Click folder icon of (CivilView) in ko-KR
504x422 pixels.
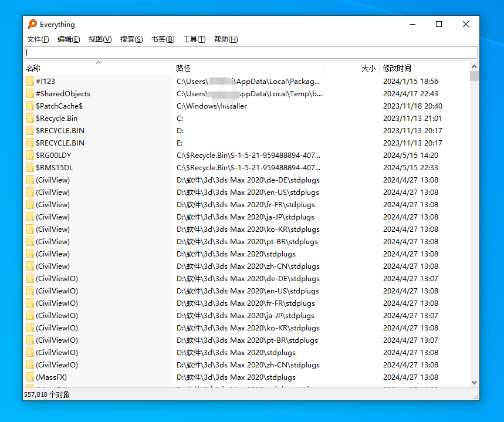[x=30, y=229]
